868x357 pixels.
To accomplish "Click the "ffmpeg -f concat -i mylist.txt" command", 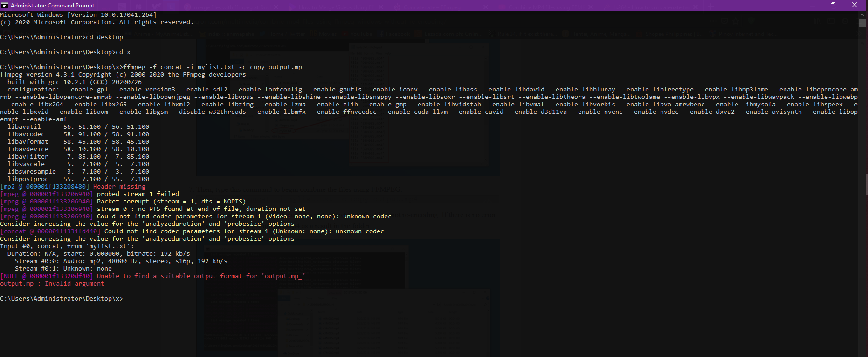I will click(153, 67).
